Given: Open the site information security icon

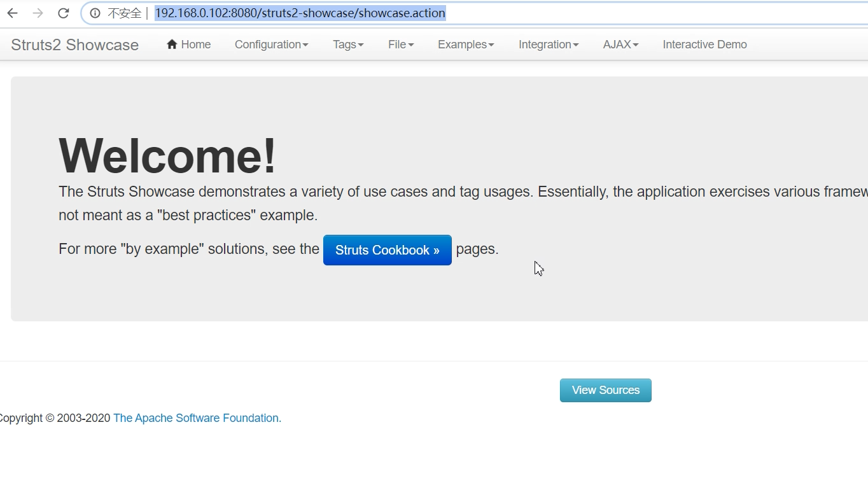Looking at the screenshot, I should point(95,13).
